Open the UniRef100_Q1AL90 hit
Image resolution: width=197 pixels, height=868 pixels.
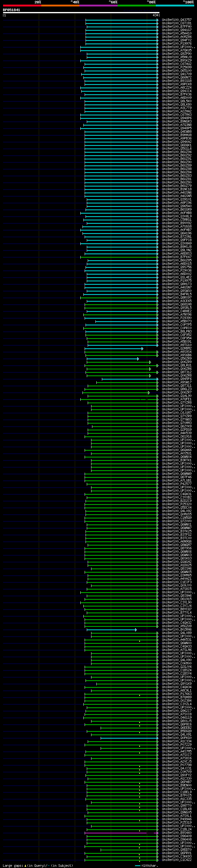(x=176, y=396)
